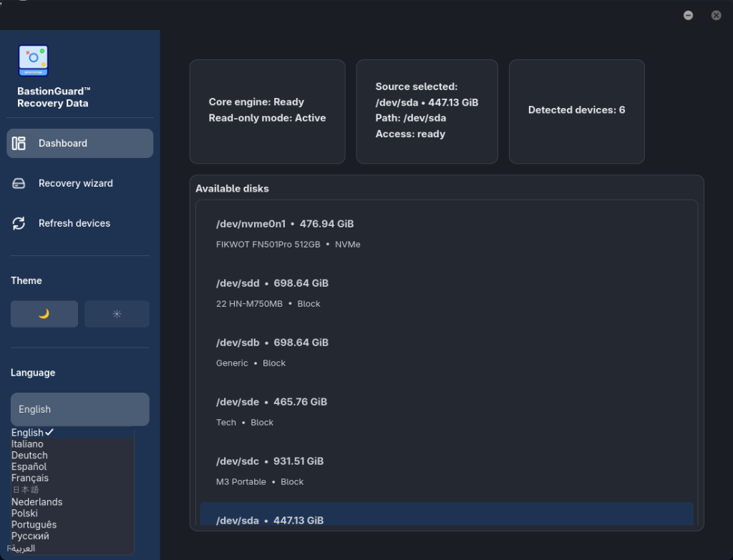Switch to light theme with sun button
The width and height of the screenshot is (733, 560).
[117, 314]
